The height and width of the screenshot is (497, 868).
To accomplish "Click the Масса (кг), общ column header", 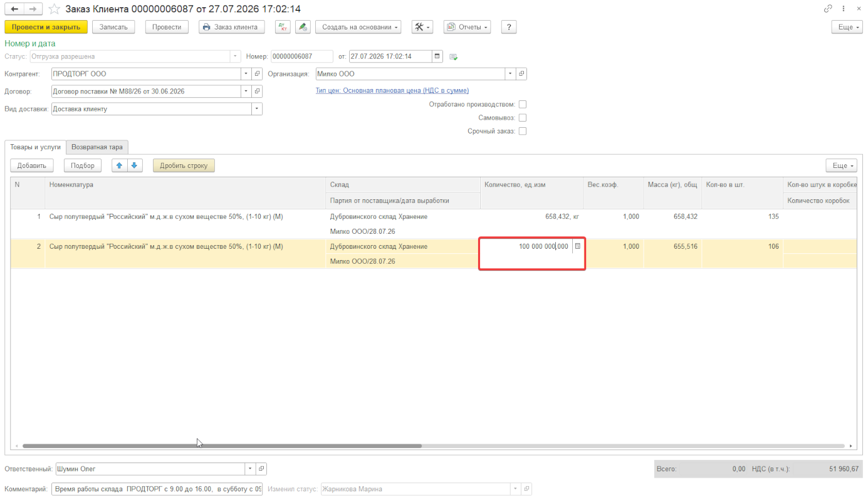I will [x=672, y=192].
